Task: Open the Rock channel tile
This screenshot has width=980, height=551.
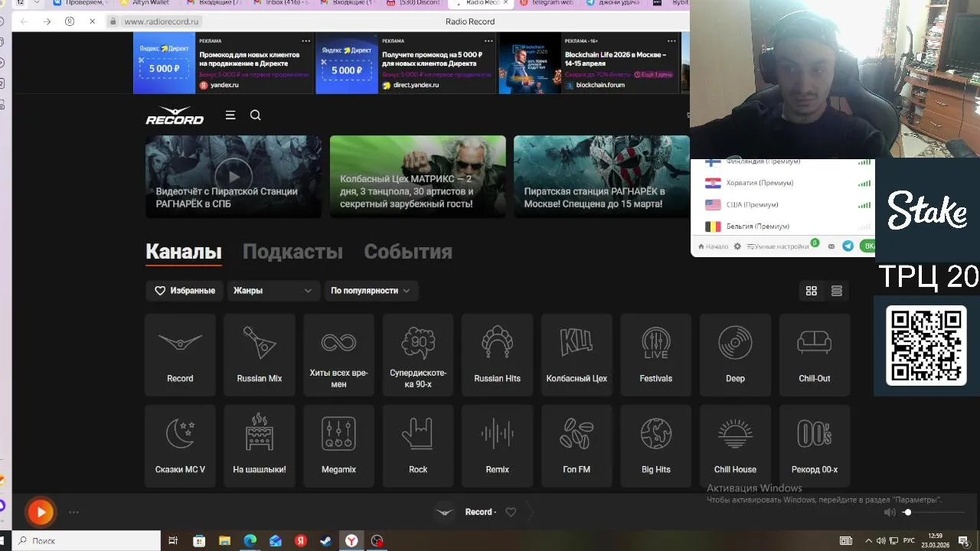Action: 418,446
